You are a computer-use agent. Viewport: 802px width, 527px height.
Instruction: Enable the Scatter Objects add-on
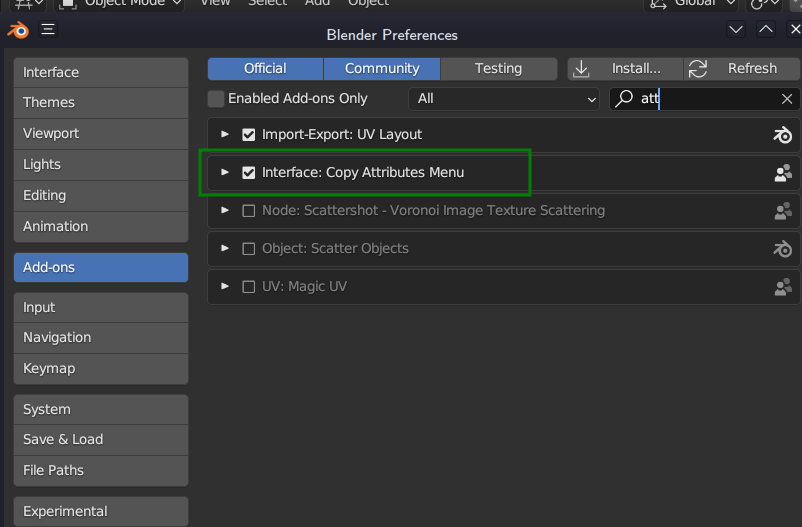pos(249,249)
